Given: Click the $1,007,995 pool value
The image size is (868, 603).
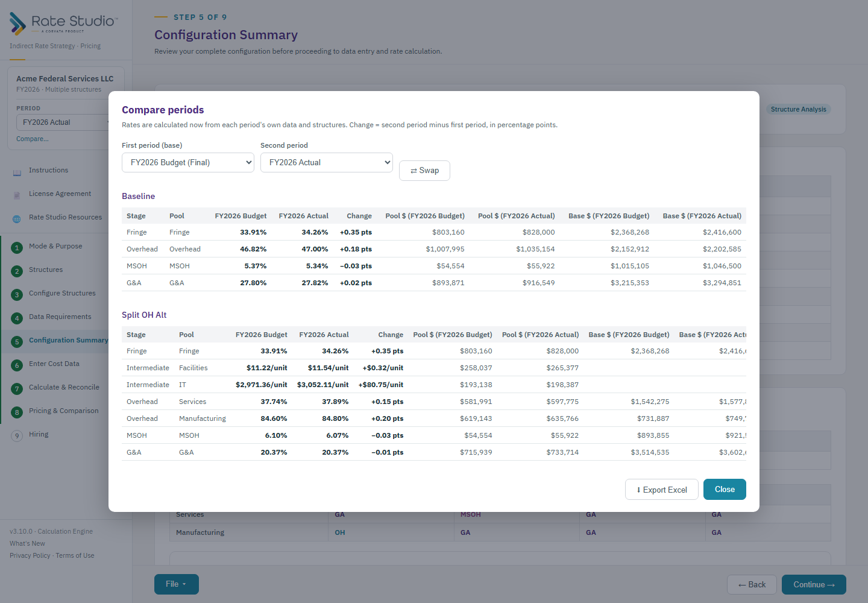Looking at the screenshot, I should pyautogui.click(x=445, y=249).
